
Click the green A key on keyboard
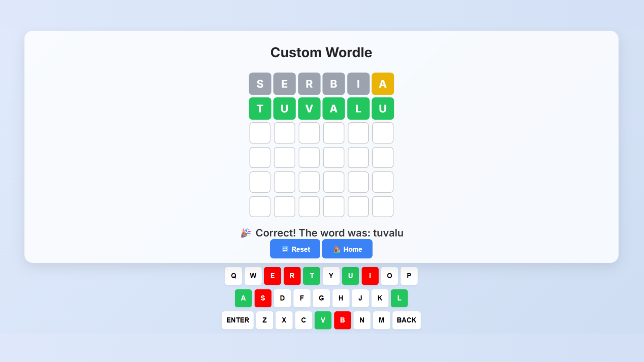tap(244, 298)
